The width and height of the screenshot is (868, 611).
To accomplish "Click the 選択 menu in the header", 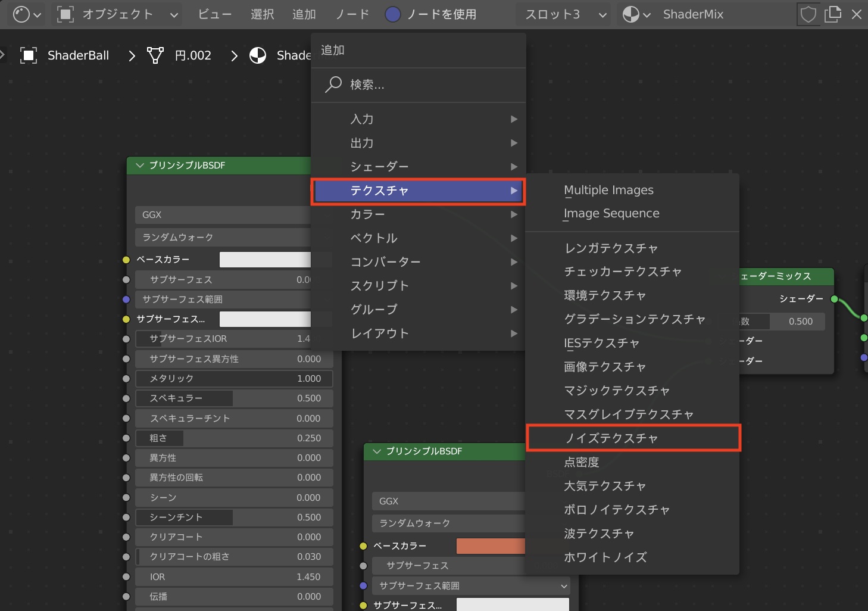I will [x=262, y=14].
